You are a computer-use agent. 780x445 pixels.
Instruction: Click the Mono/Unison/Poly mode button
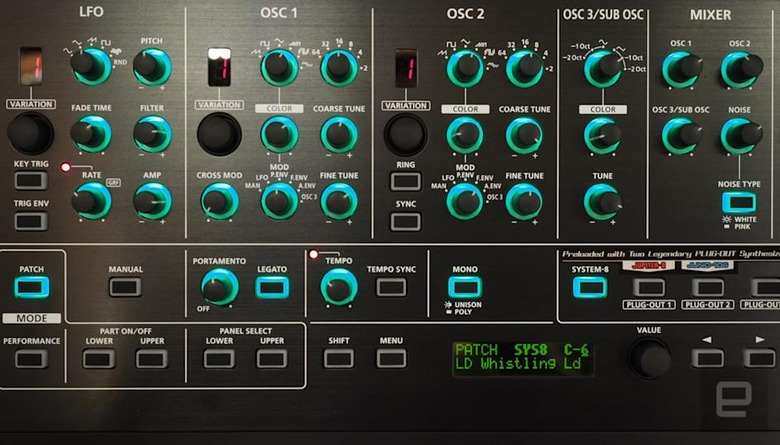pyautogui.click(x=464, y=287)
